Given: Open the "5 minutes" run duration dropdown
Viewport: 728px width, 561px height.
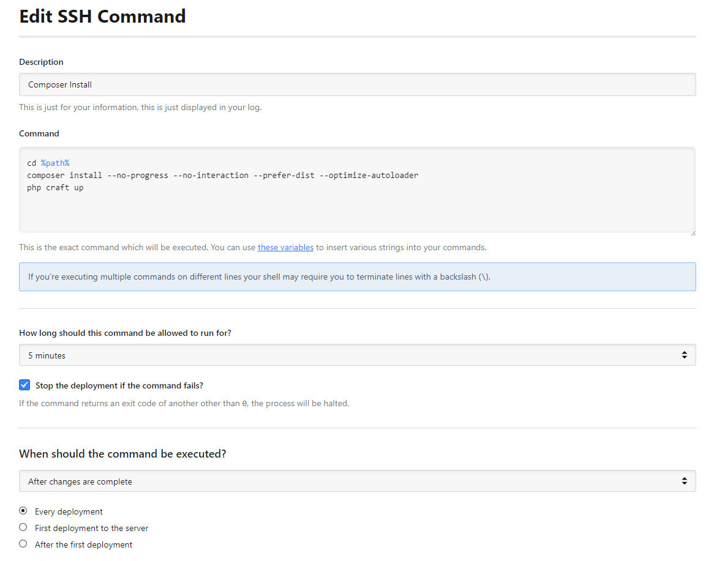Looking at the screenshot, I should (x=357, y=355).
